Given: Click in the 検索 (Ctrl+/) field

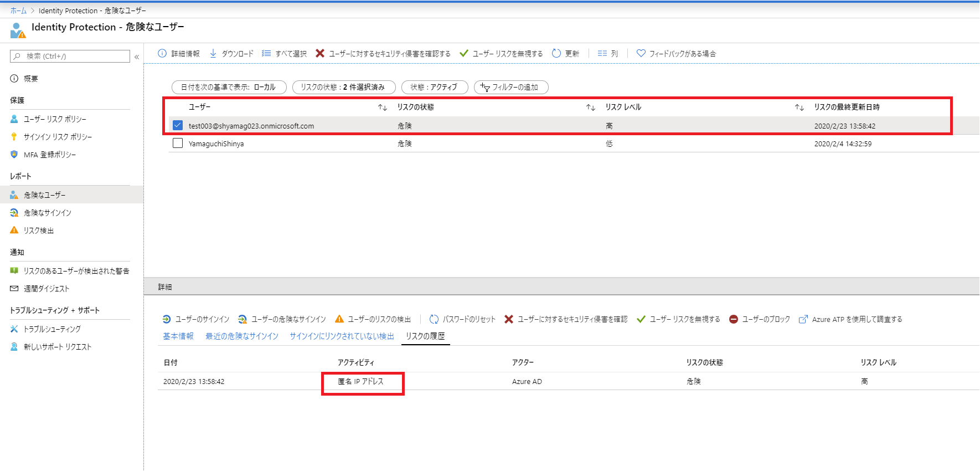Looking at the screenshot, I should point(70,56).
